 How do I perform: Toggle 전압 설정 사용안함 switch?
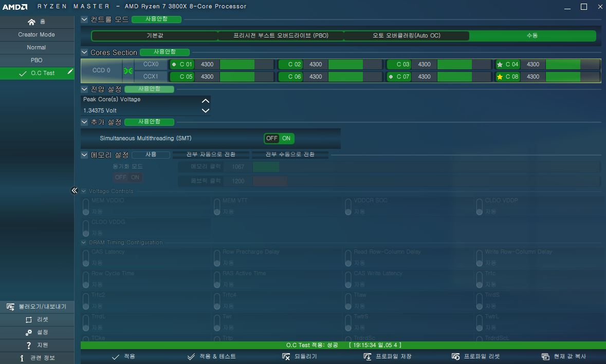[149, 89]
